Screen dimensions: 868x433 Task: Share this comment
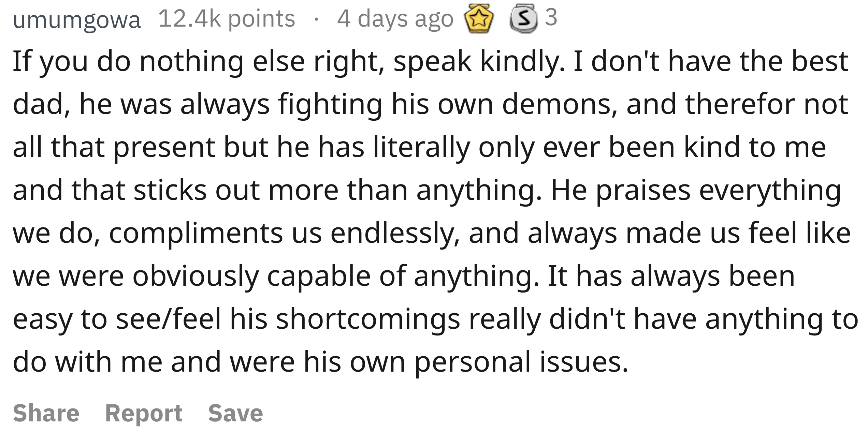point(46,413)
